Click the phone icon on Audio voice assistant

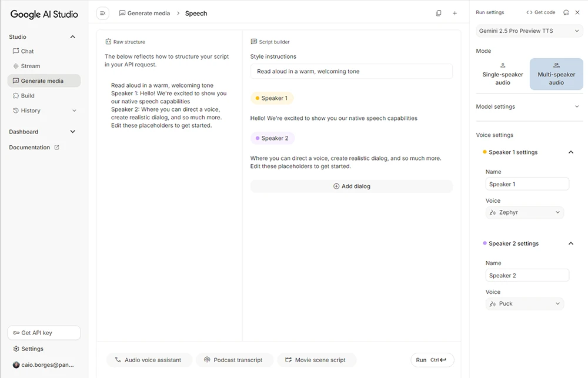pyautogui.click(x=118, y=360)
